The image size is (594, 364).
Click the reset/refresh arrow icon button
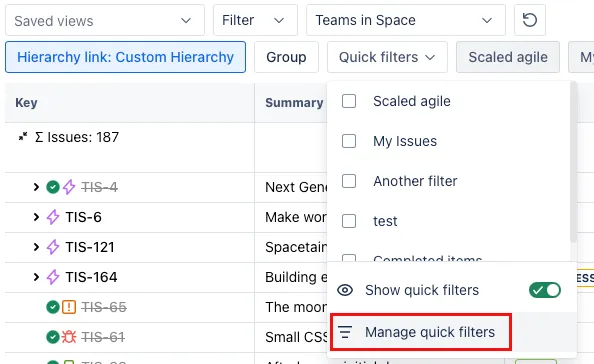pyautogui.click(x=530, y=20)
